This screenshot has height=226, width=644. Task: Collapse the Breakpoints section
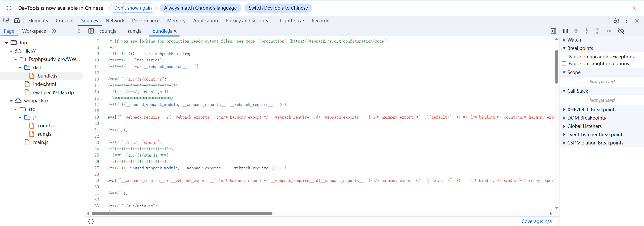click(x=564, y=48)
